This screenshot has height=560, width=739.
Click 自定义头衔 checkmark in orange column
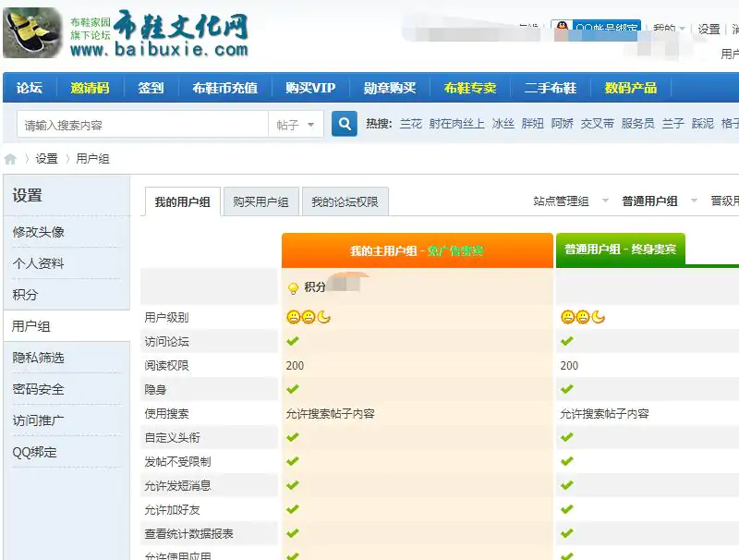pyautogui.click(x=293, y=437)
